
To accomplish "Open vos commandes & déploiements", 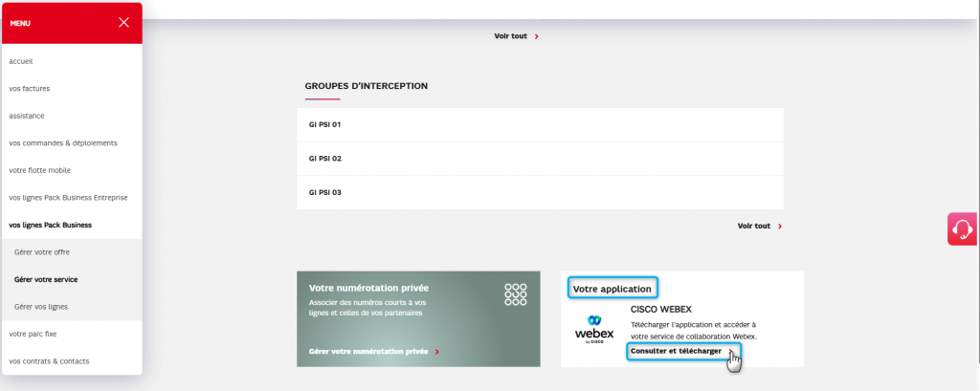I will click(63, 143).
